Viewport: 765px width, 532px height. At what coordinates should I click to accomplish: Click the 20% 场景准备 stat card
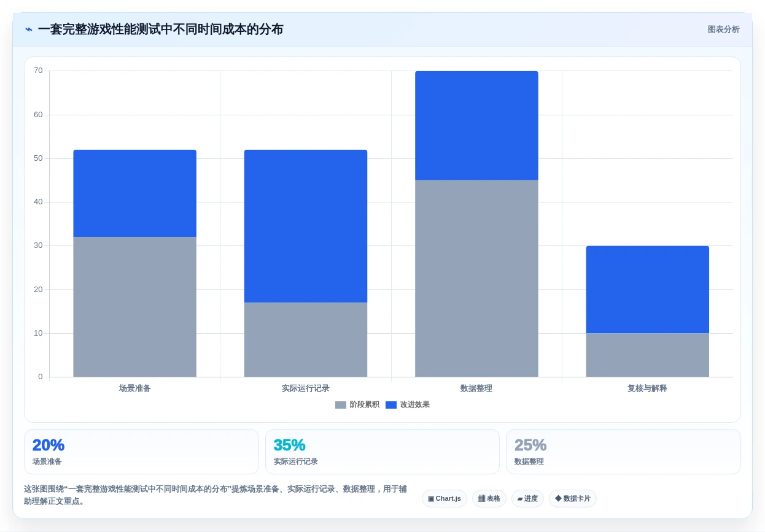pyautogui.click(x=141, y=452)
